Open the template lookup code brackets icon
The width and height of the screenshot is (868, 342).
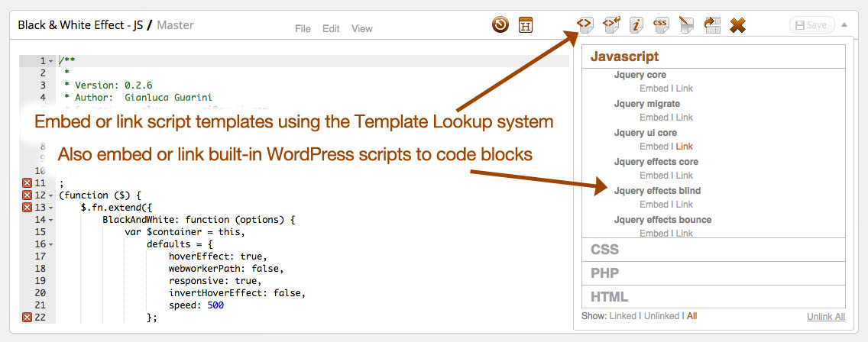point(584,25)
